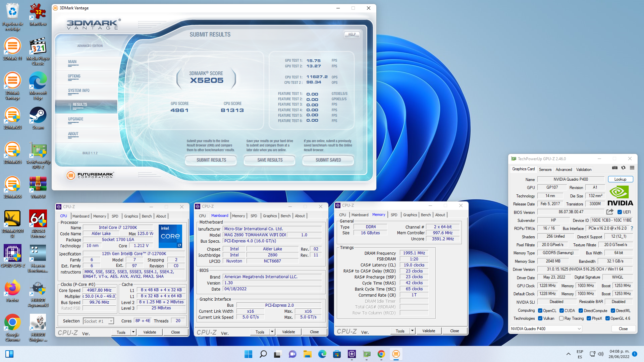Select the SPD tab in the CPU-Z Memory window
Image resolution: width=644 pixels, height=362 pixels.
[x=394, y=215]
